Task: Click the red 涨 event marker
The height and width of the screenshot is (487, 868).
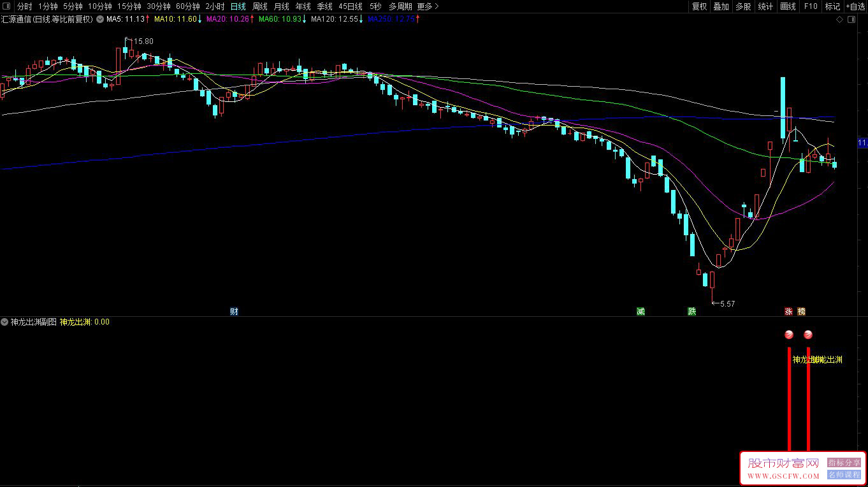Action: pos(788,312)
